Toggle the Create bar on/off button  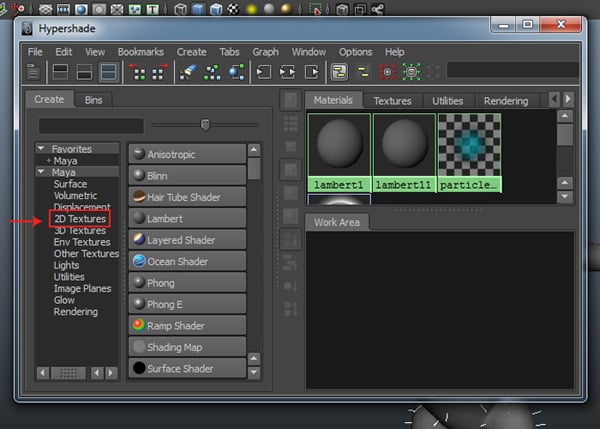tap(33, 72)
